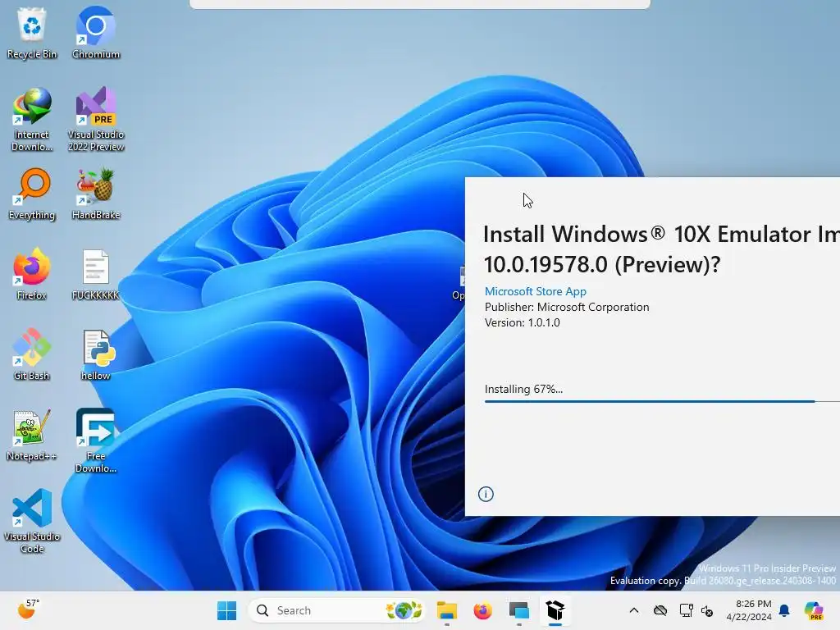Image resolution: width=840 pixels, height=630 pixels.
Task: Open the Windows Start menu
Action: 227,610
